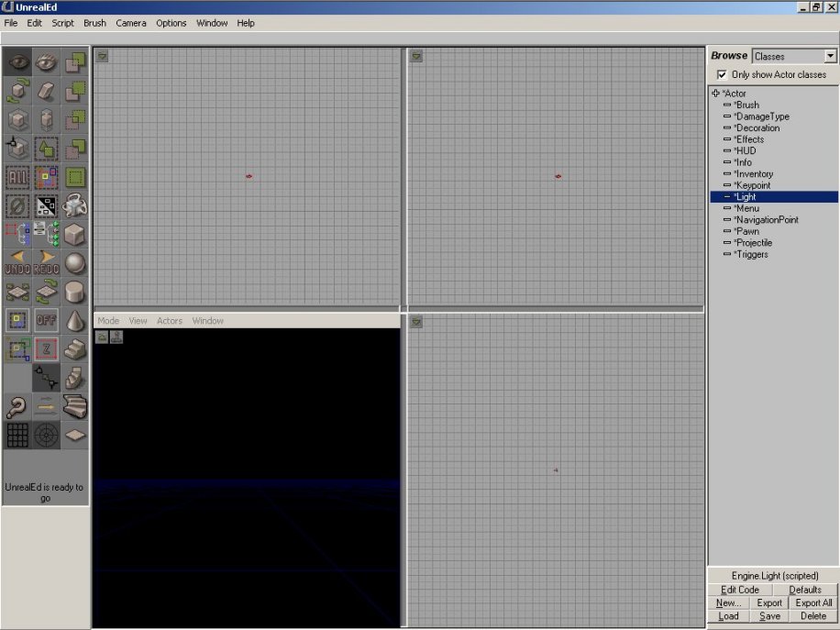Open the viewport's Actors menu
Image resolution: width=840 pixels, height=630 pixels.
tap(170, 321)
